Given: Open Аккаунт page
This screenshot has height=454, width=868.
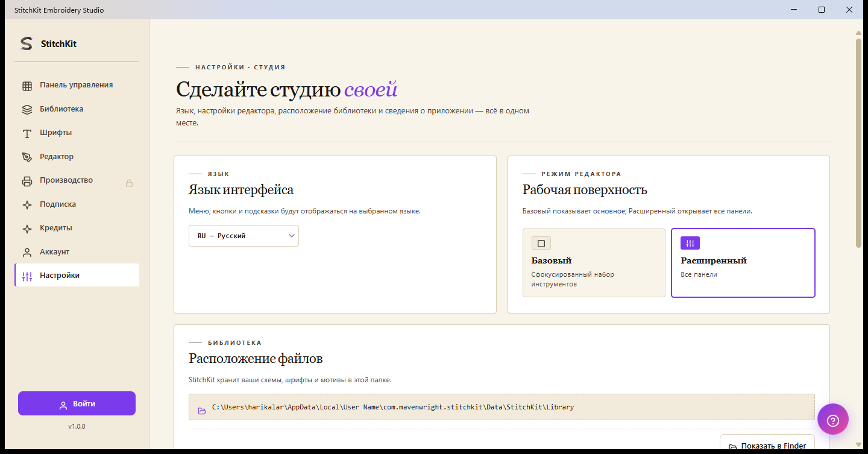Looking at the screenshot, I should click(x=77, y=252).
